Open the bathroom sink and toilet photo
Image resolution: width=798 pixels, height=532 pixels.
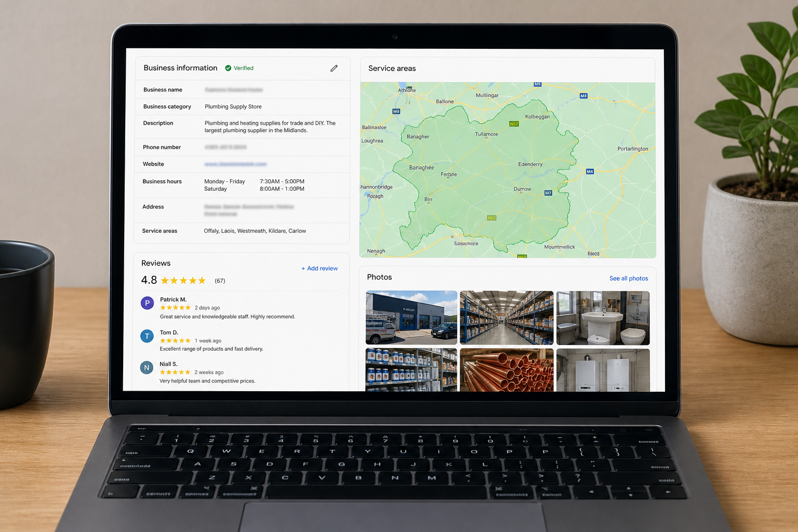pyautogui.click(x=603, y=317)
